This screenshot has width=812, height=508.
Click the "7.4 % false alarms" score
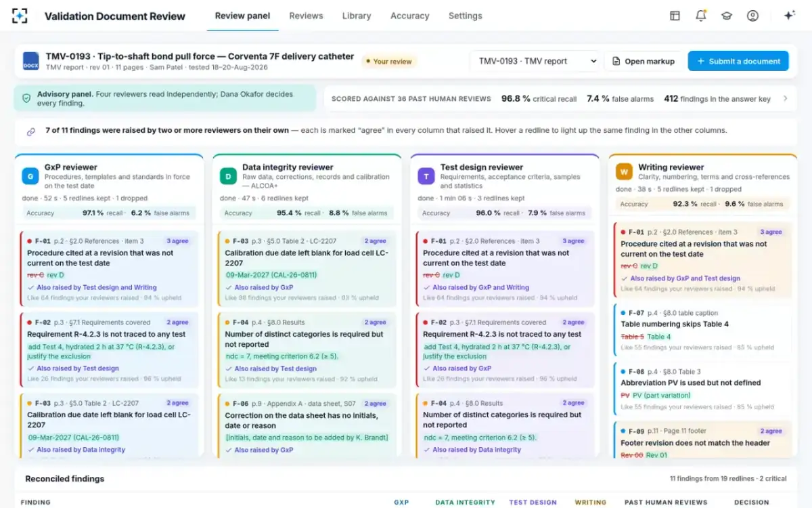[620, 99]
